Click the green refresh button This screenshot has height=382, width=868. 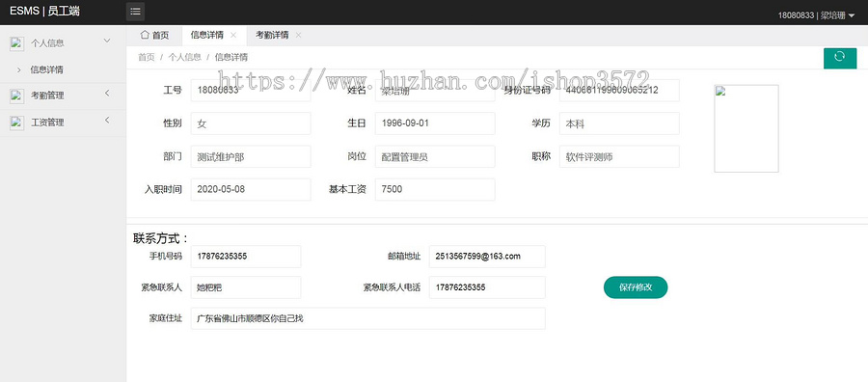pos(840,58)
